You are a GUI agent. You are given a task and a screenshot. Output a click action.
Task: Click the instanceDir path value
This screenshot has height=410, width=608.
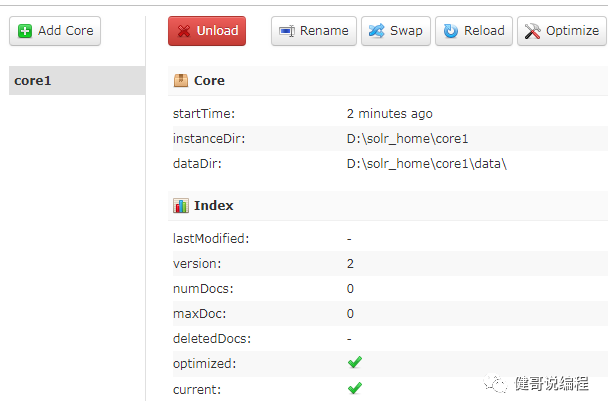tap(407, 139)
